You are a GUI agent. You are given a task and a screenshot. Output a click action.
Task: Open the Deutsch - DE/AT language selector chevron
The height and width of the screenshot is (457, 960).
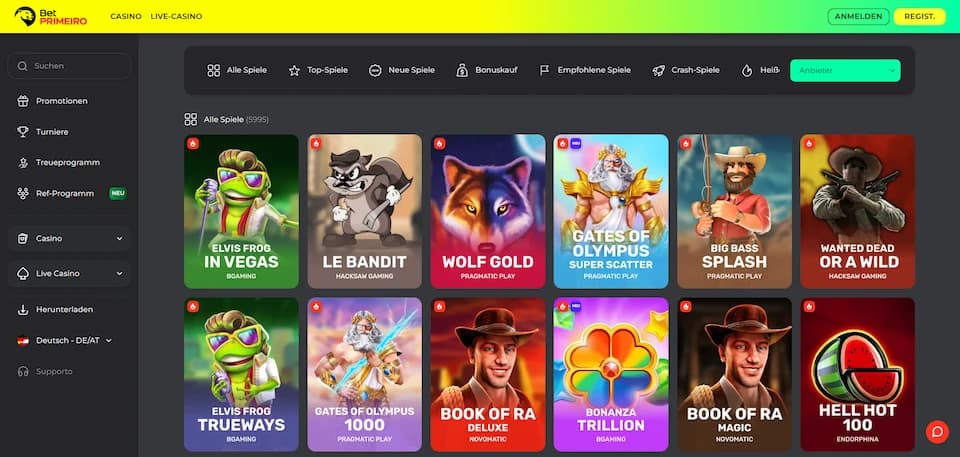109,341
